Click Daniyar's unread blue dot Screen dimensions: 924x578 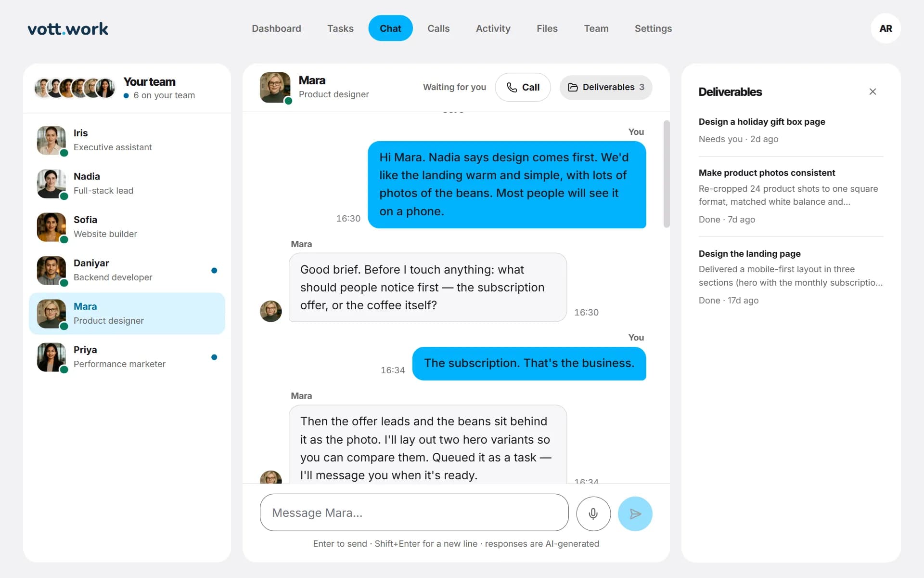pyautogui.click(x=214, y=270)
